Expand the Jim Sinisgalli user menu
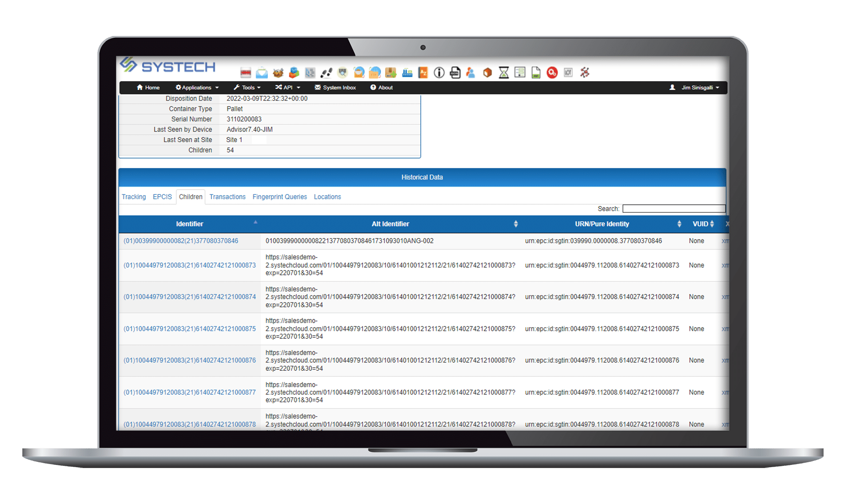This screenshot has width=853, height=504. [x=698, y=87]
